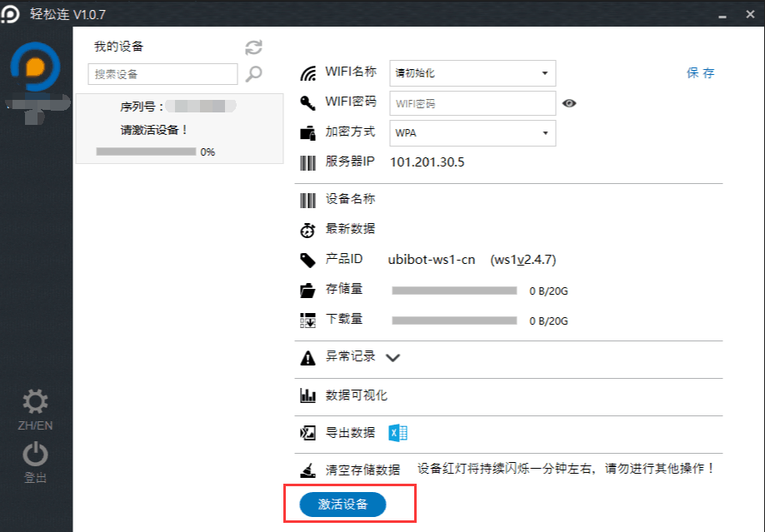Click the power logout icon
The width and height of the screenshot is (765, 532).
point(35,455)
